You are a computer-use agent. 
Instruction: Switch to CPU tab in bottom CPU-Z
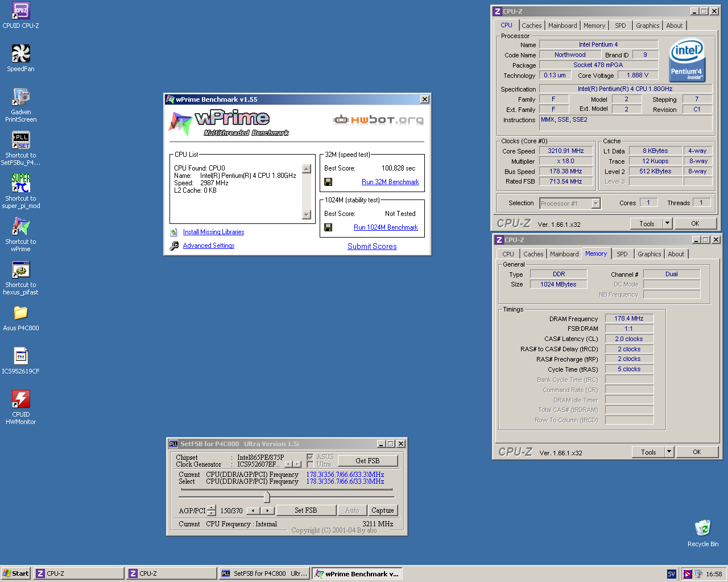508,254
